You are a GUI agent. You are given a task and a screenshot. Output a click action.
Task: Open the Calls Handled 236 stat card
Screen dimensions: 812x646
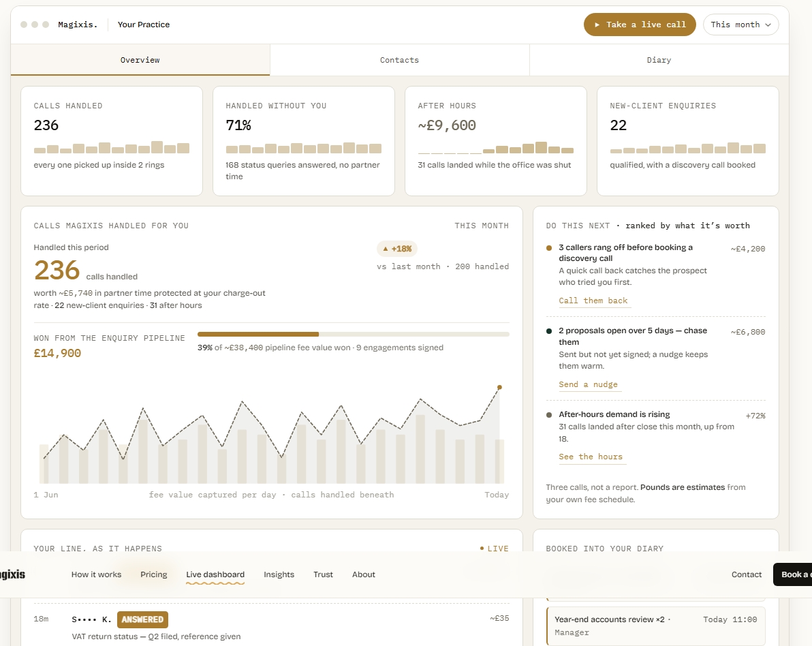[x=111, y=141]
